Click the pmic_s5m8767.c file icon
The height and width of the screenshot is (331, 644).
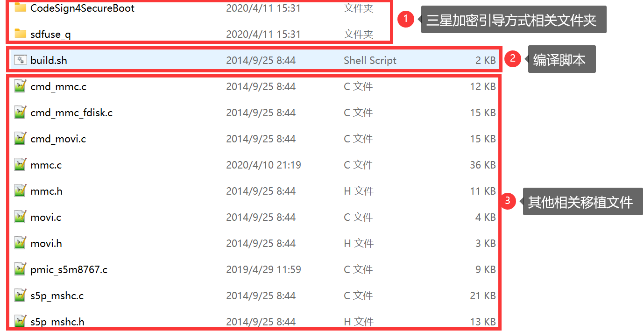tap(20, 269)
